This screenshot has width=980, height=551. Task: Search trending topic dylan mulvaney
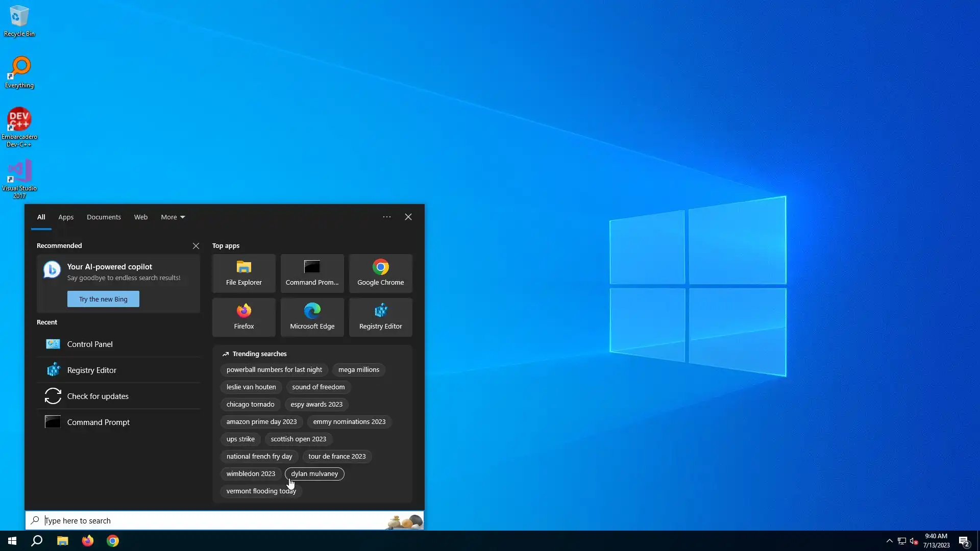pos(314,473)
